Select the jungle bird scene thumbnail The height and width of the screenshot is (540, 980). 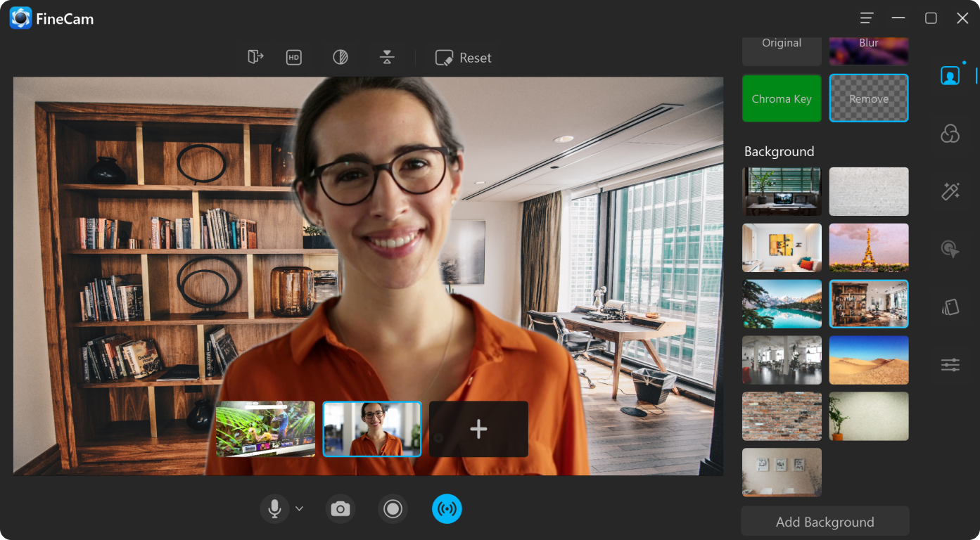click(x=265, y=429)
